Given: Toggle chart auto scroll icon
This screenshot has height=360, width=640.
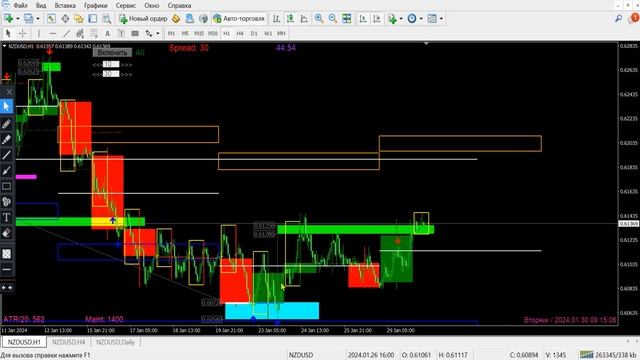Looking at the screenshot, I should coord(363,18).
